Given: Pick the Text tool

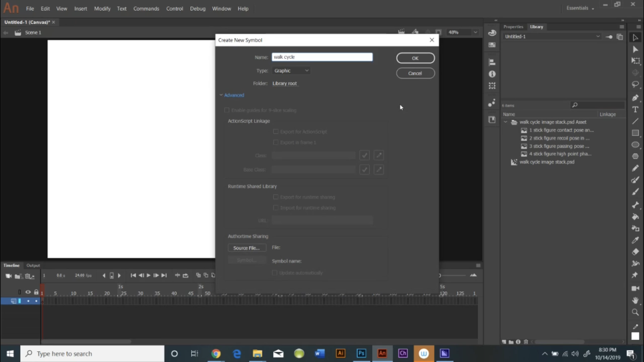Looking at the screenshot, I should pyautogui.click(x=635, y=110).
